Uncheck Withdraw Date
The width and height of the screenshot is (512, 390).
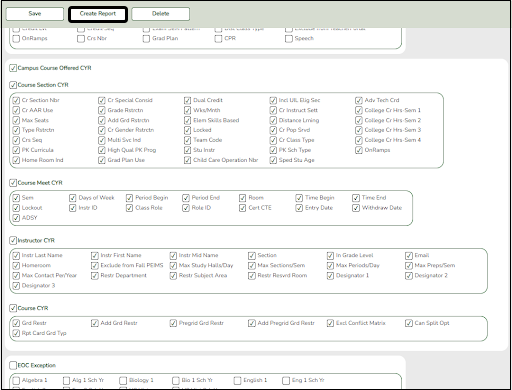click(356, 208)
